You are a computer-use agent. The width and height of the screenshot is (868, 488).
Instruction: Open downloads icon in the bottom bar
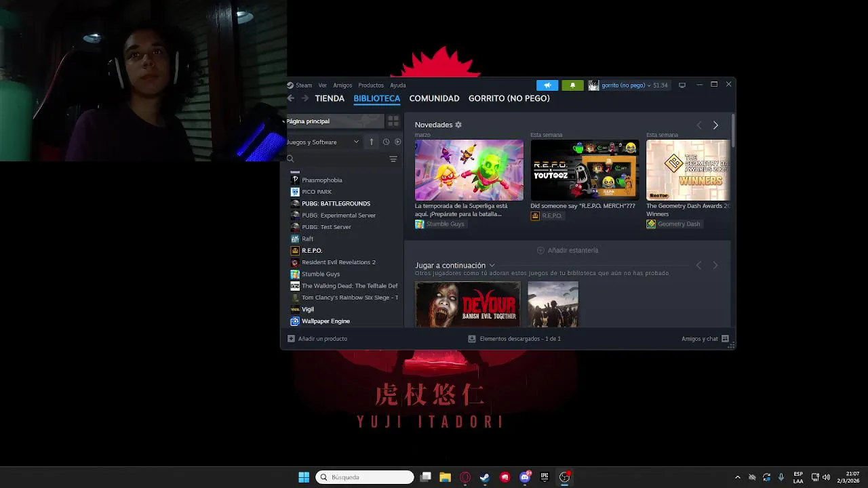pyautogui.click(x=472, y=338)
